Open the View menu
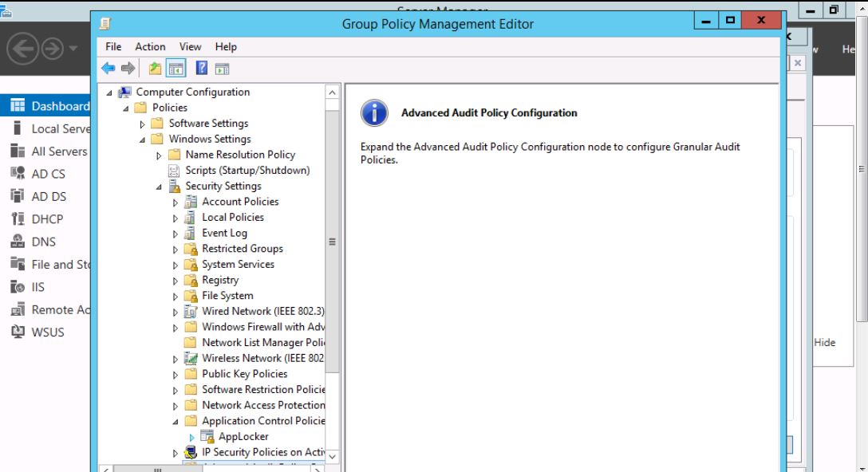868x472 pixels. pyautogui.click(x=189, y=48)
